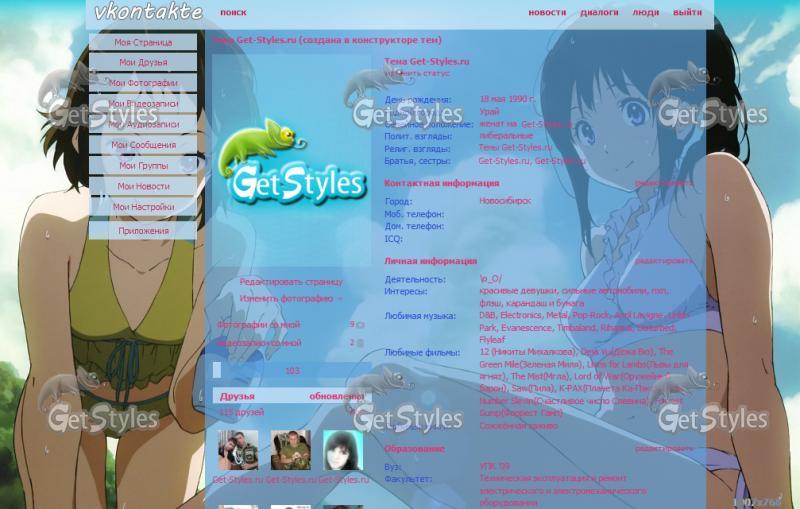Click the Образование section heading

[x=414, y=449]
